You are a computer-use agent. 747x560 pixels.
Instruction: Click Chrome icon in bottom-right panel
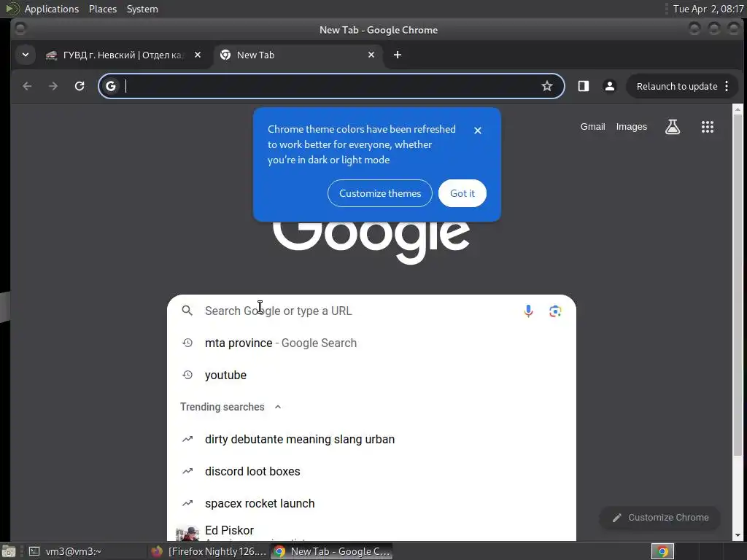click(x=662, y=551)
